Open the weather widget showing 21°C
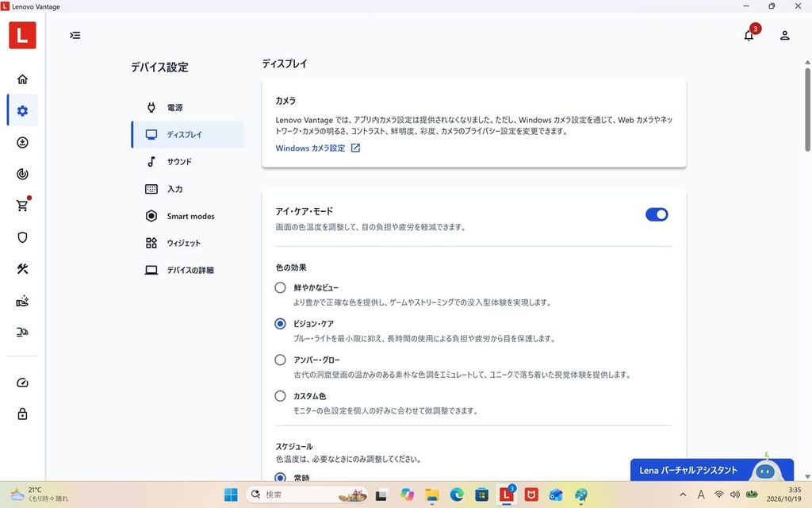812x508 pixels. click(40, 495)
